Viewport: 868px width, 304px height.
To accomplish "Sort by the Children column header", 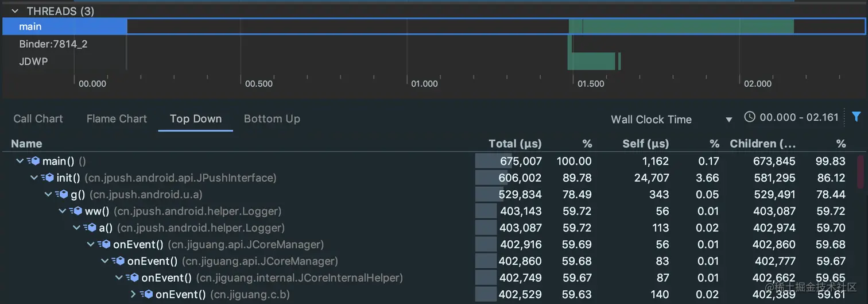I will [763, 144].
